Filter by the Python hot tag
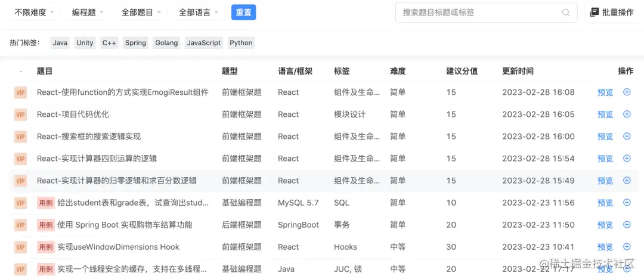 (241, 43)
